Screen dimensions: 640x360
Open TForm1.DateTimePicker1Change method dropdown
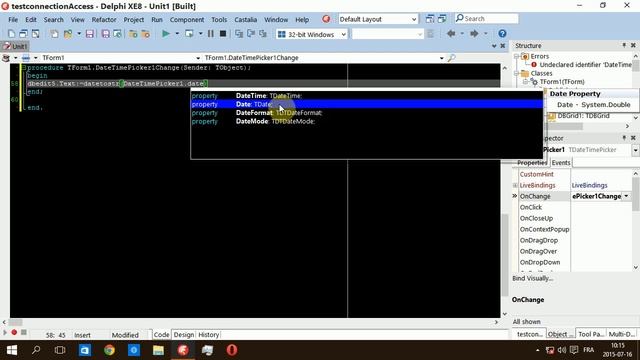(x=441, y=58)
